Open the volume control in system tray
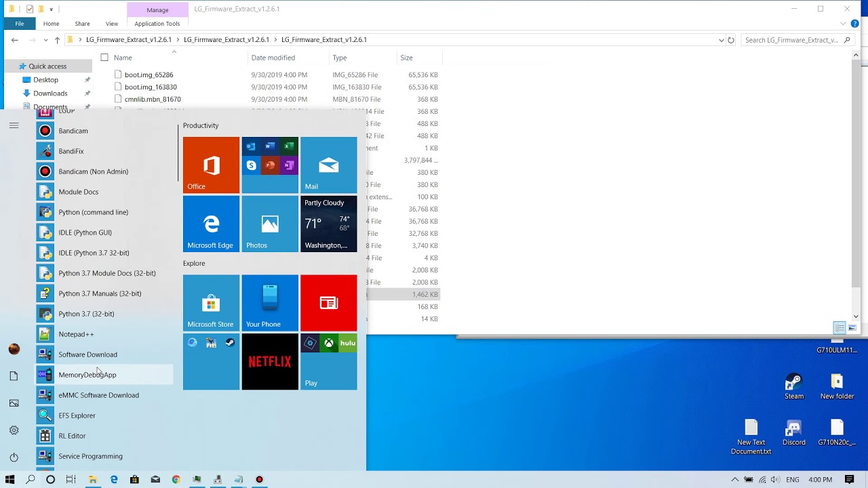The height and width of the screenshot is (488, 868). 775,480
